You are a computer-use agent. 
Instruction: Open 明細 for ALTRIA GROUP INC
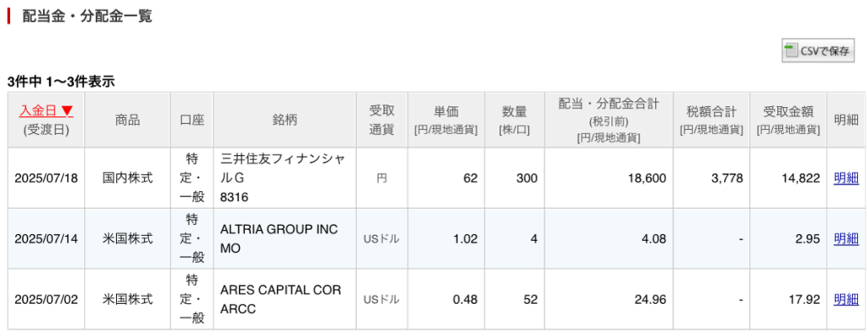tap(846, 239)
